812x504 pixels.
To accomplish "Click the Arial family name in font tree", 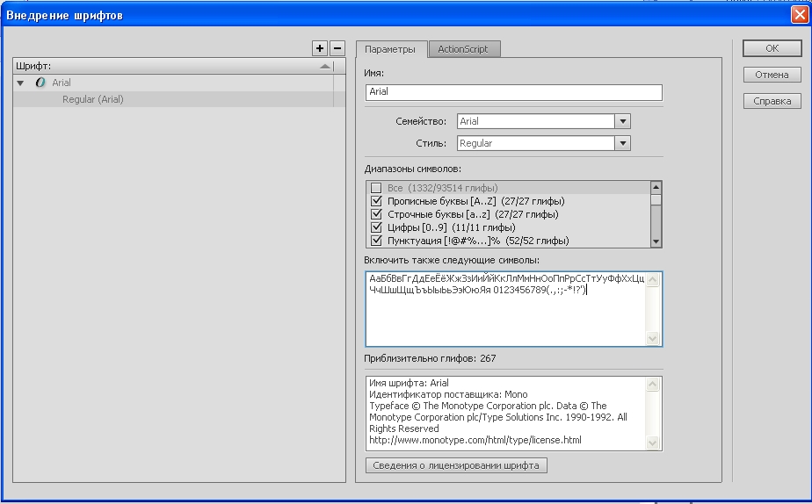I will point(62,83).
